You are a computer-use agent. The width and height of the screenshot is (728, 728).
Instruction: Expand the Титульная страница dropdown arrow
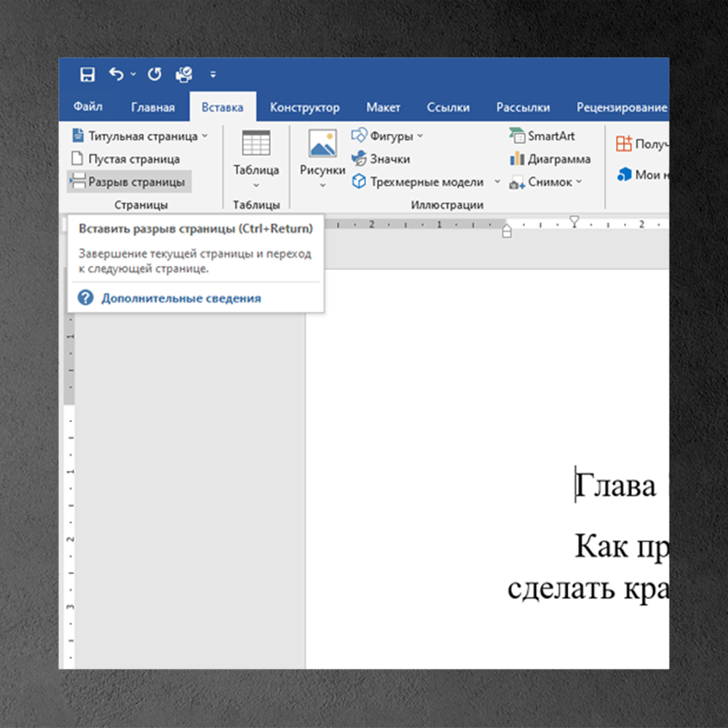click(x=205, y=135)
